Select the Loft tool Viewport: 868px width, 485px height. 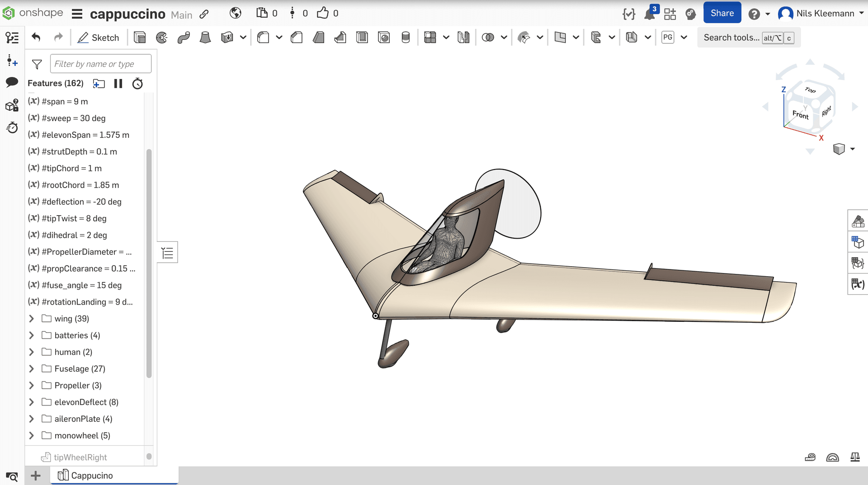[x=205, y=38]
